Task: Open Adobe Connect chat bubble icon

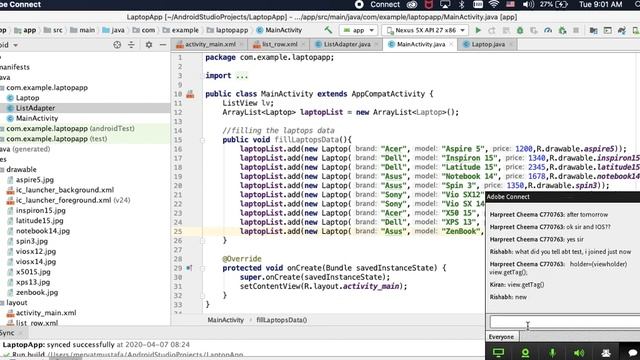Action: [x=633, y=352]
